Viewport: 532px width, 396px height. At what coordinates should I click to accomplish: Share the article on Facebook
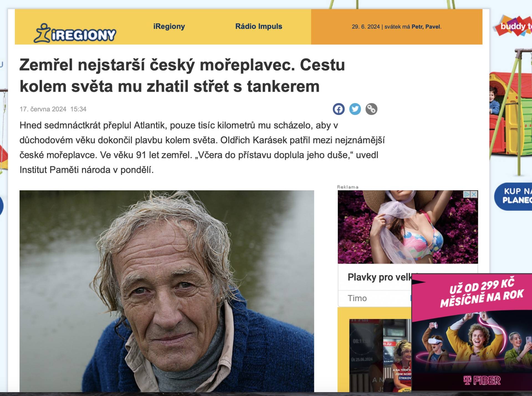339,109
